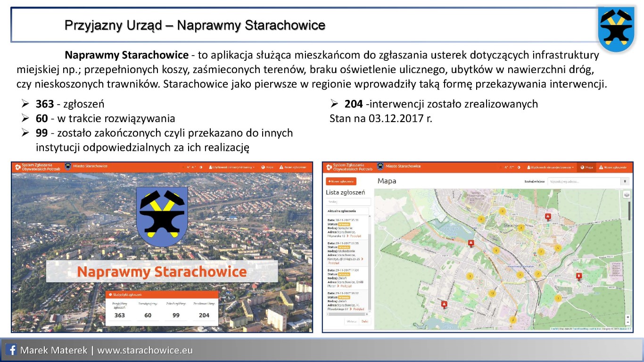Click the address search field
The height and width of the screenshot is (362, 644).
584,181
